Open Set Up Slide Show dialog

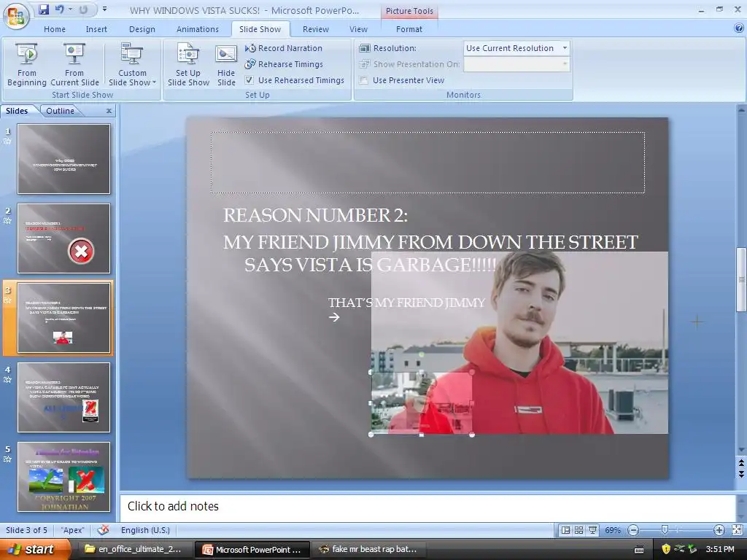(188, 65)
